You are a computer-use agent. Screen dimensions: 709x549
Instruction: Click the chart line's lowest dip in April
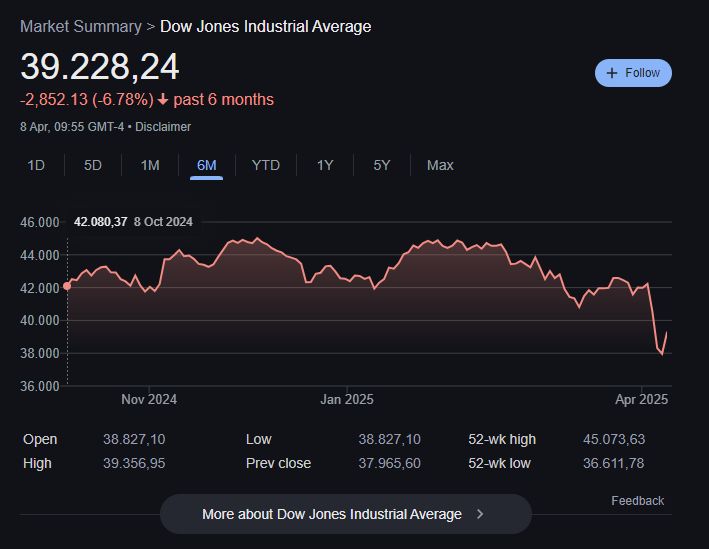pyautogui.click(x=661, y=354)
